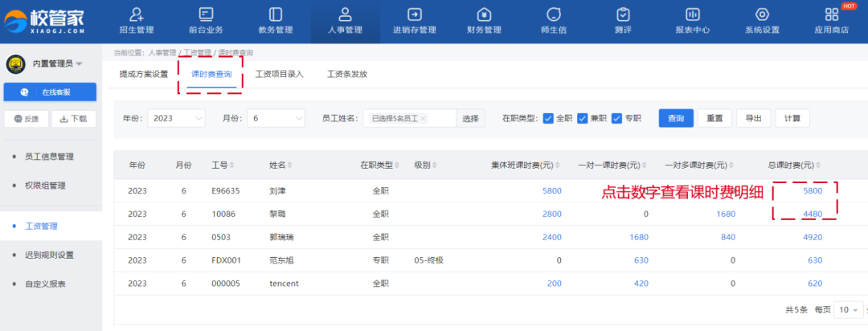
Task: Open the 应用商店 app grid icon
Action: point(832,14)
